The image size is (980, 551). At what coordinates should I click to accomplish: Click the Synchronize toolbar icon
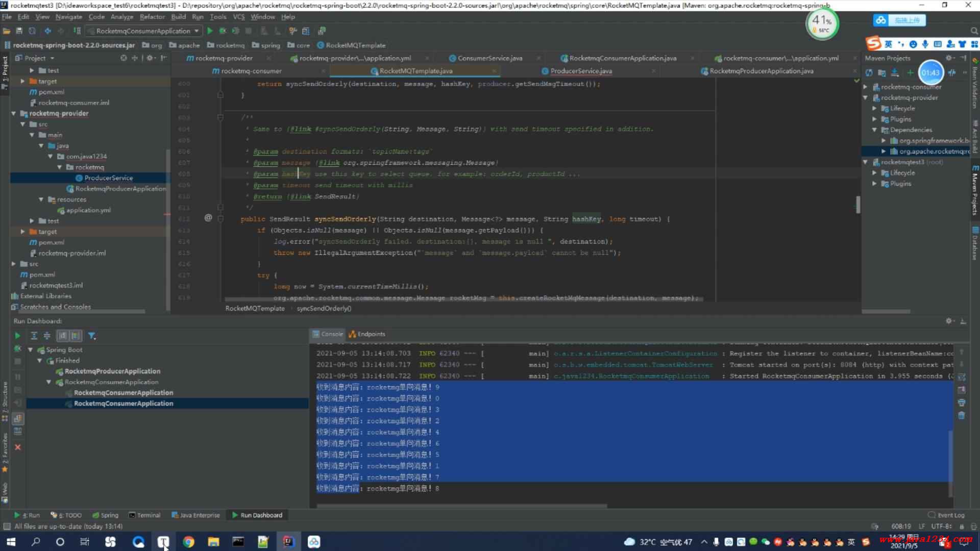click(32, 31)
